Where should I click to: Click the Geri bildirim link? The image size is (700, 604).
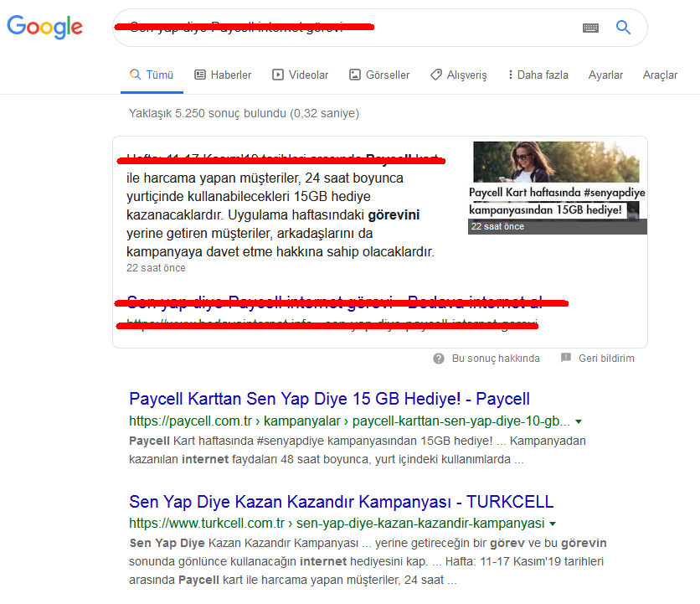coord(606,359)
